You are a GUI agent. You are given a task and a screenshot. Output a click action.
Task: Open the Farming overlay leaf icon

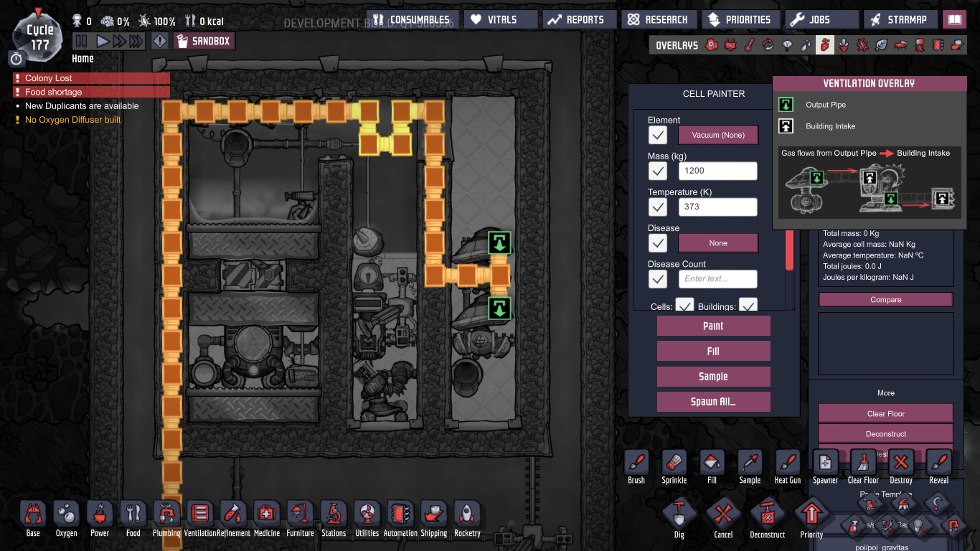[x=882, y=45]
